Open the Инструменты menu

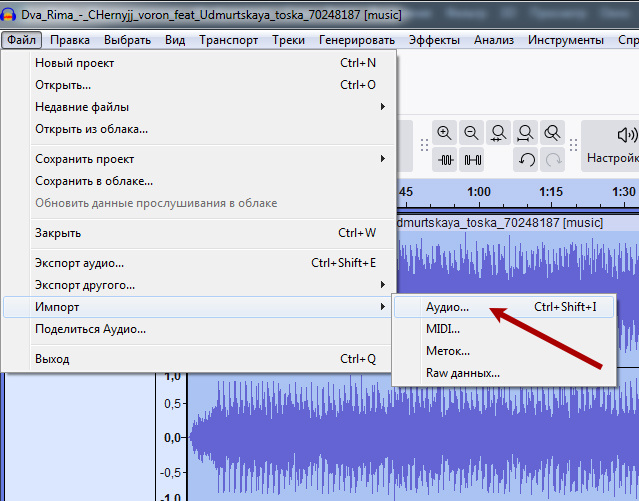click(x=566, y=40)
